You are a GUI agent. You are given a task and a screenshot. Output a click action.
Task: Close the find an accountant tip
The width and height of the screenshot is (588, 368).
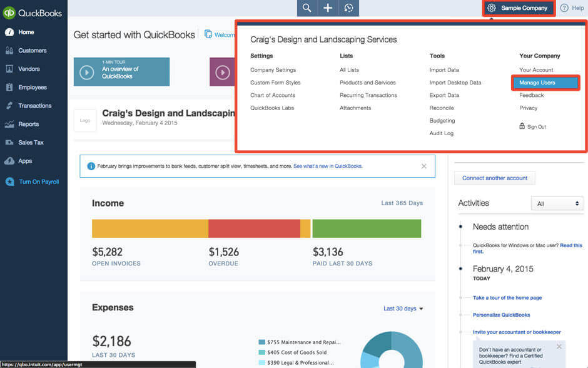coord(559,347)
